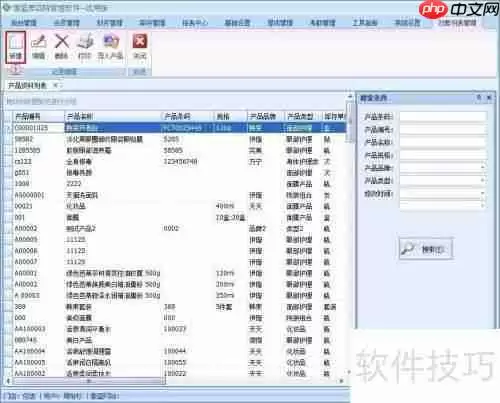Select the row with code A00006
The height and width of the screenshot is (403, 500).
(179, 251)
